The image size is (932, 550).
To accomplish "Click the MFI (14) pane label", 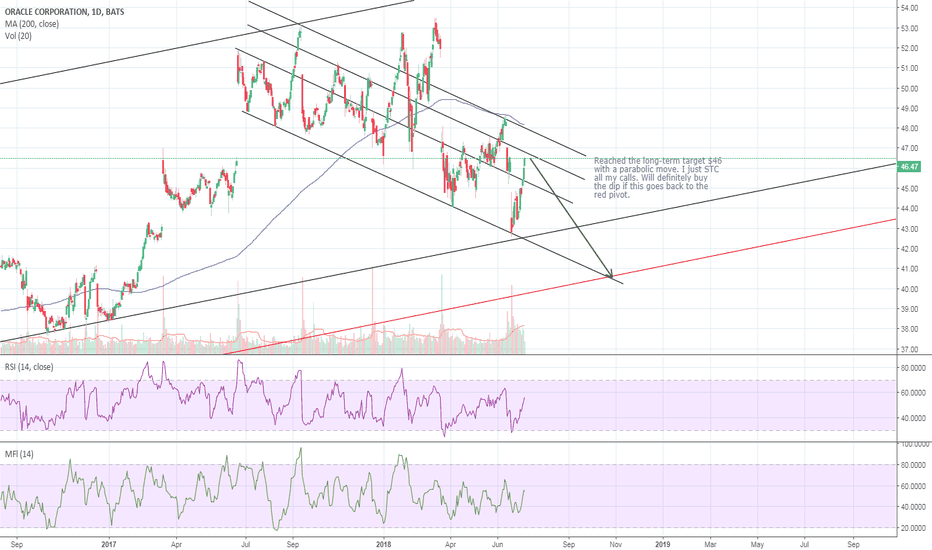I will pyautogui.click(x=19, y=454).
